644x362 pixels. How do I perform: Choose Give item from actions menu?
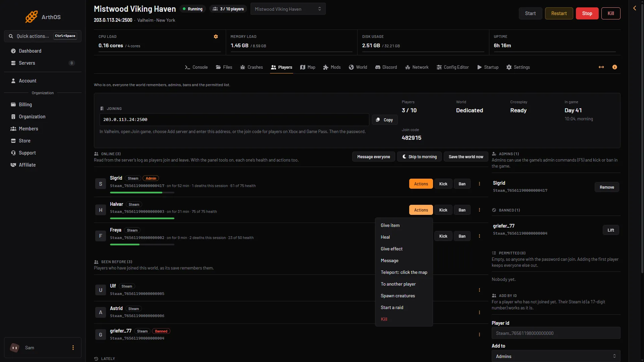(404, 226)
